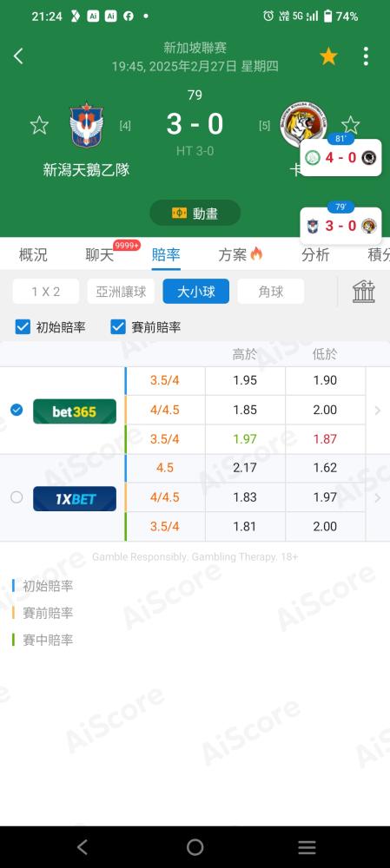Expand 1XBET odds details chevron
Viewport: 390px width, 868px height.
(x=378, y=497)
